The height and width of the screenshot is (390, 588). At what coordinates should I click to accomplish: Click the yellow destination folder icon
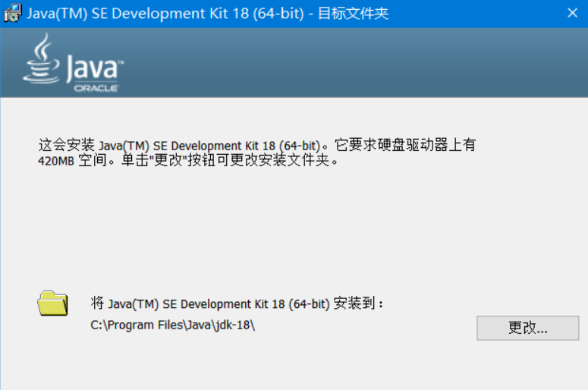click(52, 303)
